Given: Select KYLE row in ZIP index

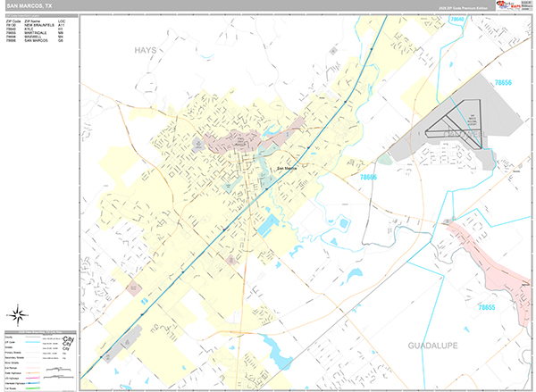Looking at the screenshot, I should [x=36, y=29].
